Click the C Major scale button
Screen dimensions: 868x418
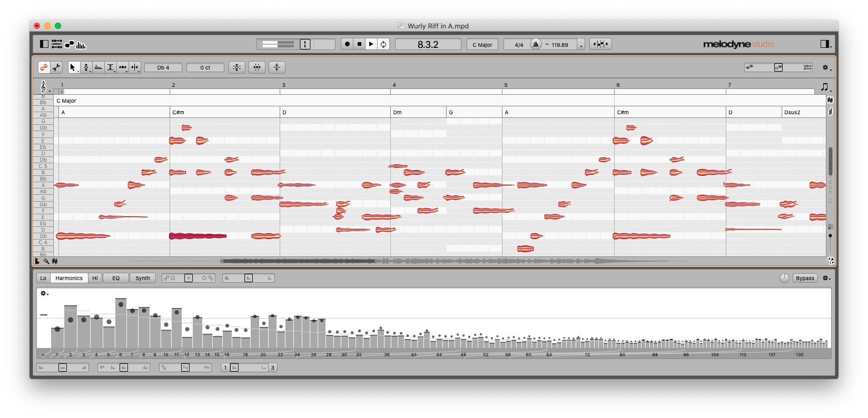point(482,45)
